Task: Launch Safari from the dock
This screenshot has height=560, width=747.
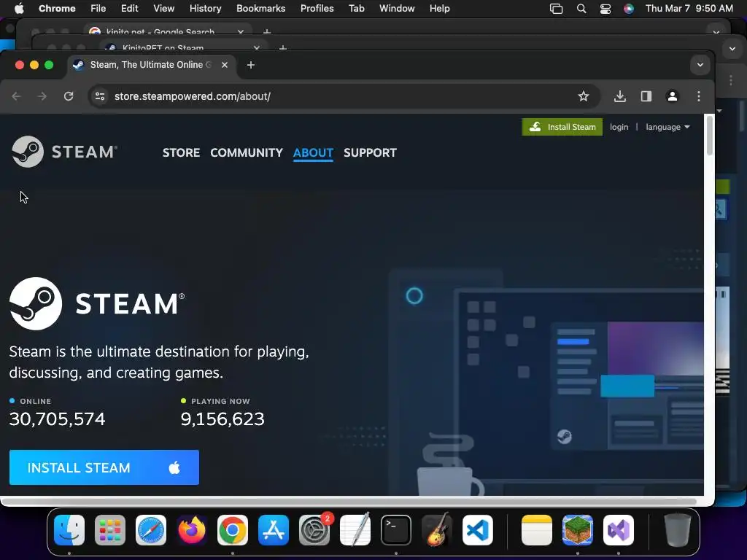Action: [x=151, y=530]
